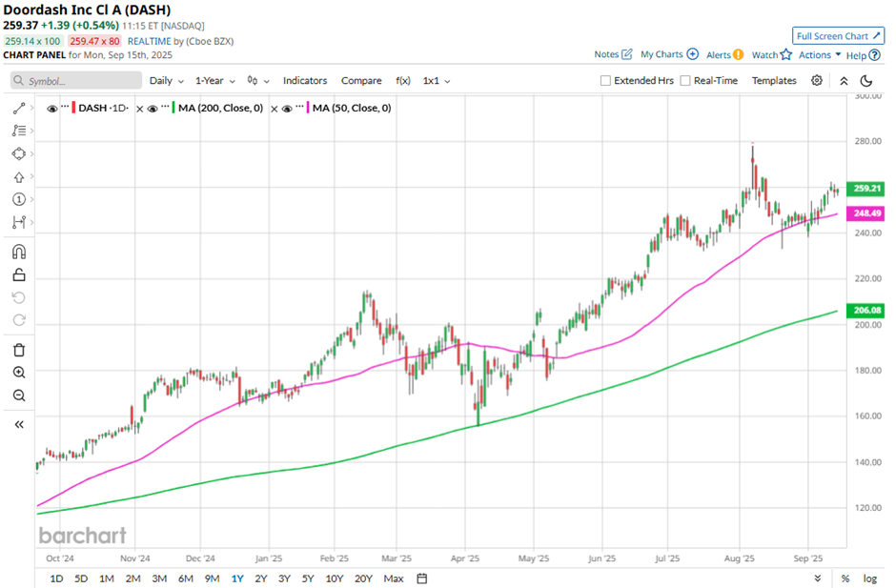Select the 5D time range
This screenshot has height=588, width=896.
pyautogui.click(x=81, y=578)
